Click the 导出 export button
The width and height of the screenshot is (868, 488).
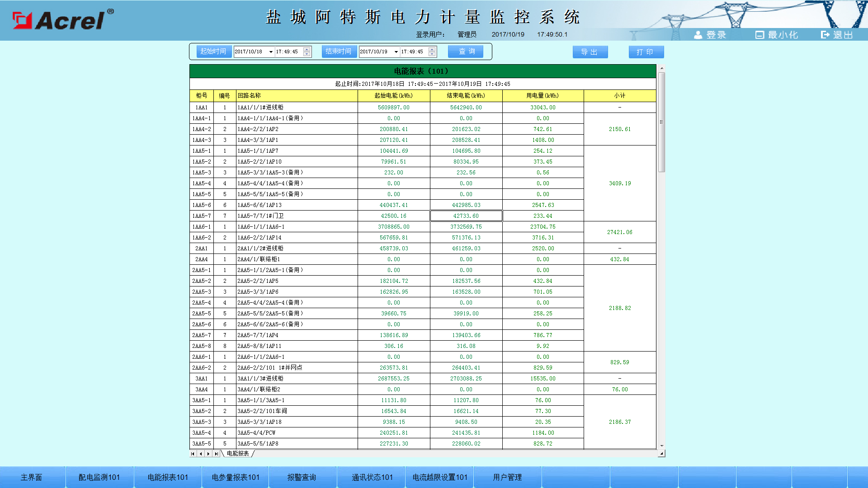tap(590, 52)
